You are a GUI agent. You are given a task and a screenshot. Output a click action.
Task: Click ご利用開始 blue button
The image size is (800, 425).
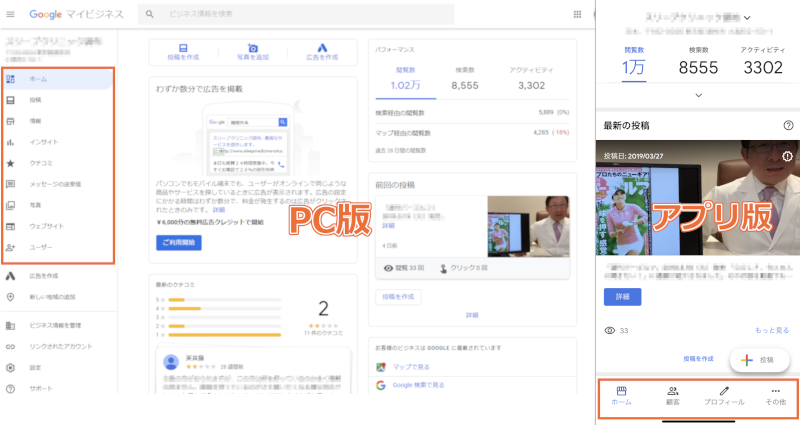point(179,242)
